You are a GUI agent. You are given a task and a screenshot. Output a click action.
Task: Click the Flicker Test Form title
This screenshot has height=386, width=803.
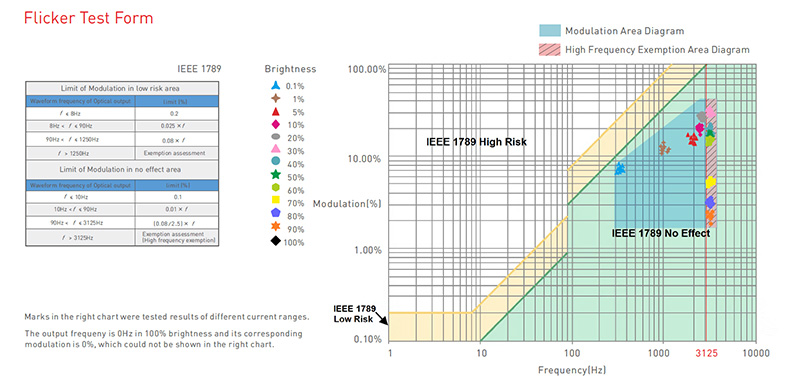click(89, 18)
